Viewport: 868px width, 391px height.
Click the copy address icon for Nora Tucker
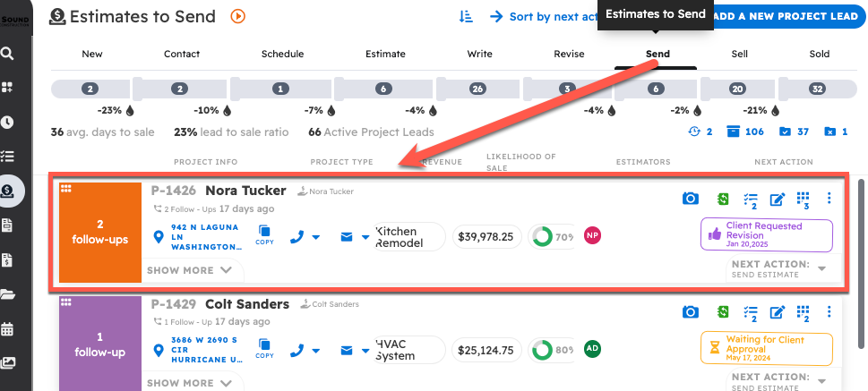pos(264,236)
